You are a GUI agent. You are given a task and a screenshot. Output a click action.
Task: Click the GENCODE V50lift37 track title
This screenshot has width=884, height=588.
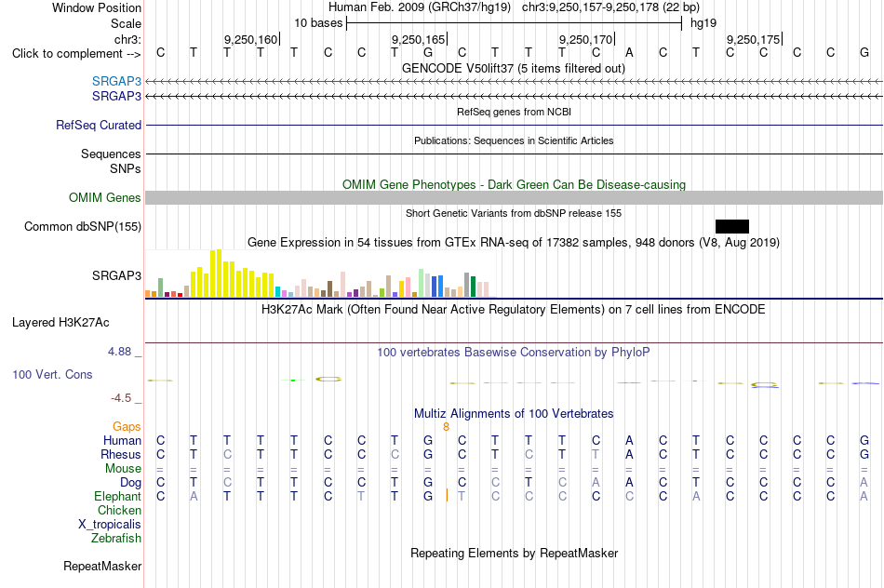click(514, 68)
